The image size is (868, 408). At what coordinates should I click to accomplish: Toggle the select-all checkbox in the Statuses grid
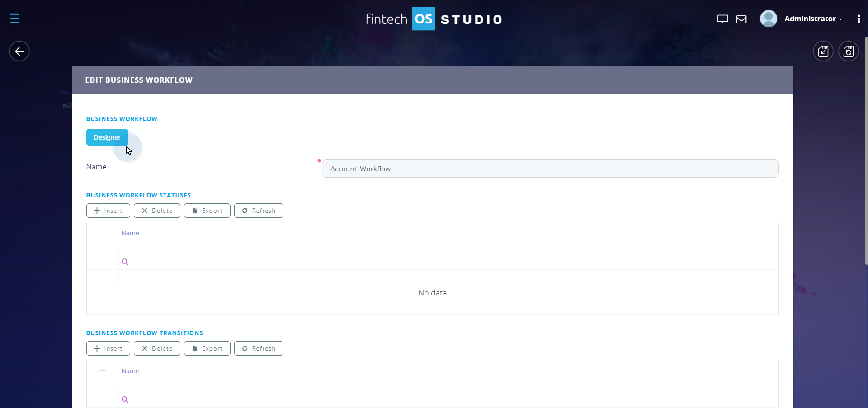click(x=102, y=230)
